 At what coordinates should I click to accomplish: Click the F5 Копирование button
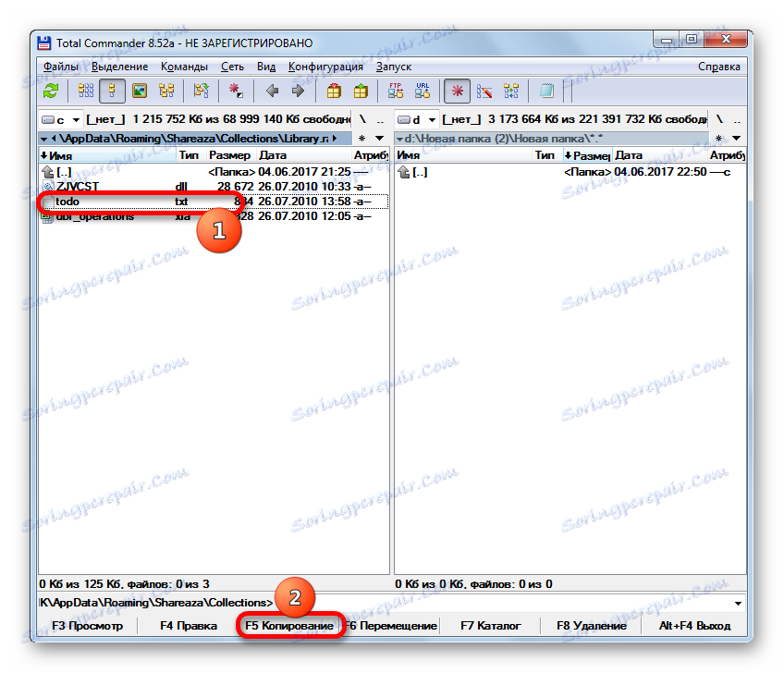[289, 626]
